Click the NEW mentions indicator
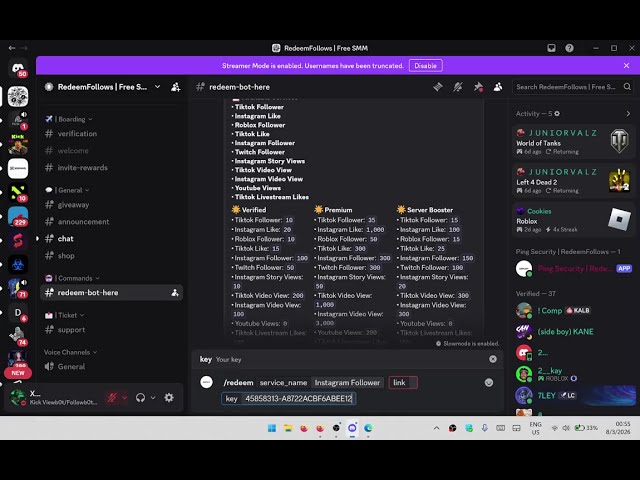 [18, 373]
